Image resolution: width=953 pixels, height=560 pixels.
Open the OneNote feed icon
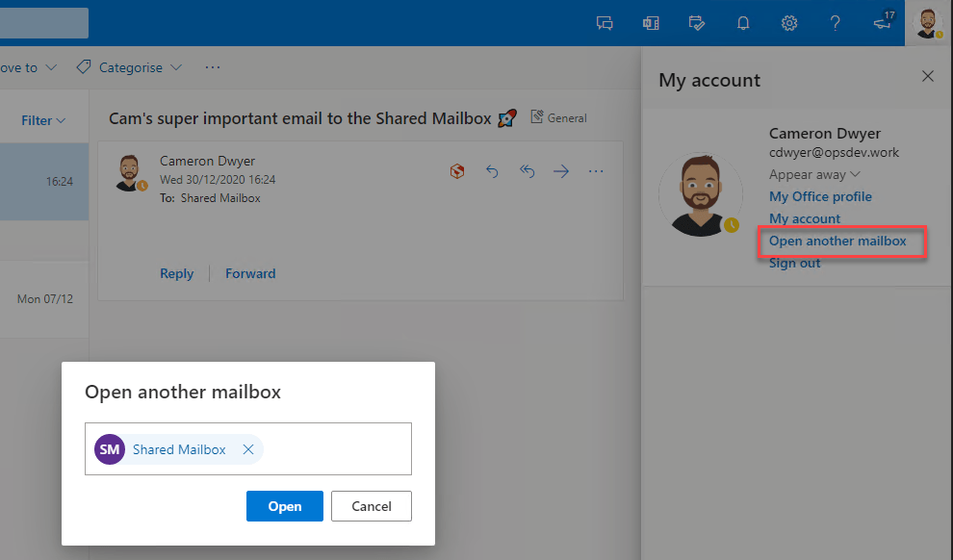click(651, 23)
